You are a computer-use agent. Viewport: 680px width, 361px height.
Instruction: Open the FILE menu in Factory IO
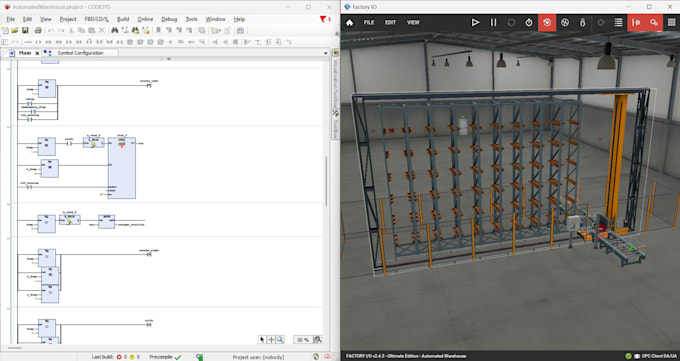(369, 22)
